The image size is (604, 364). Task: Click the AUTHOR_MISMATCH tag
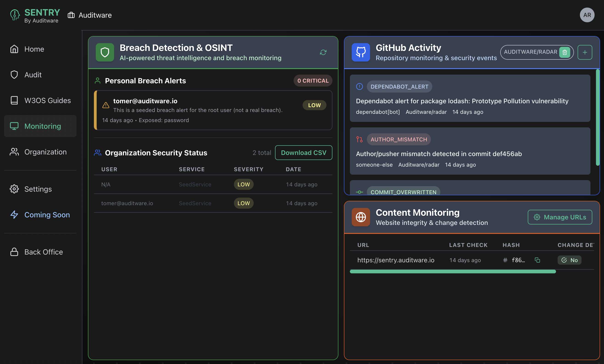click(x=399, y=139)
